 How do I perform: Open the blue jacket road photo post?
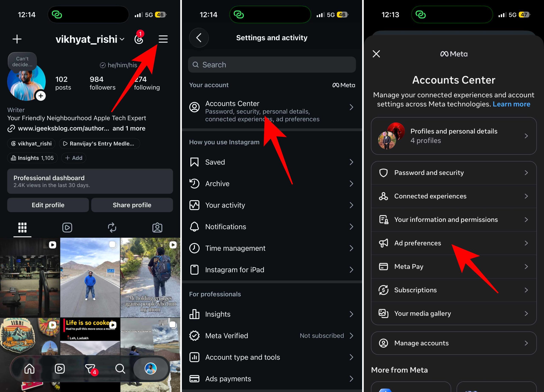point(90,278)
